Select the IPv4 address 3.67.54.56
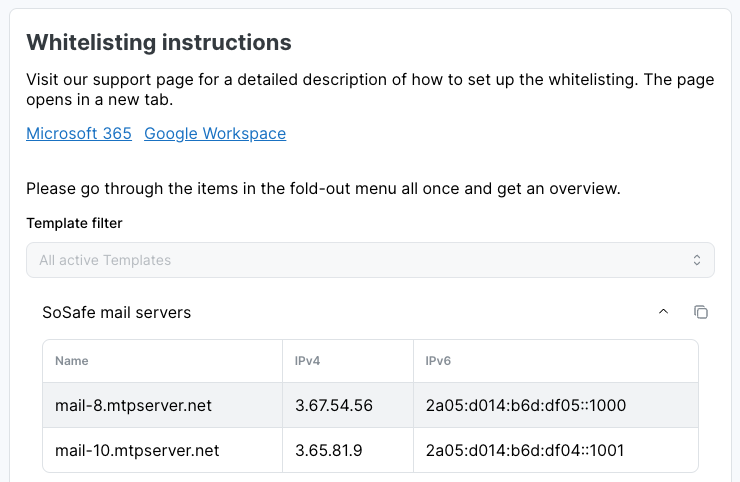This screenshot has height=482, width=740. [x=334, y=405]
